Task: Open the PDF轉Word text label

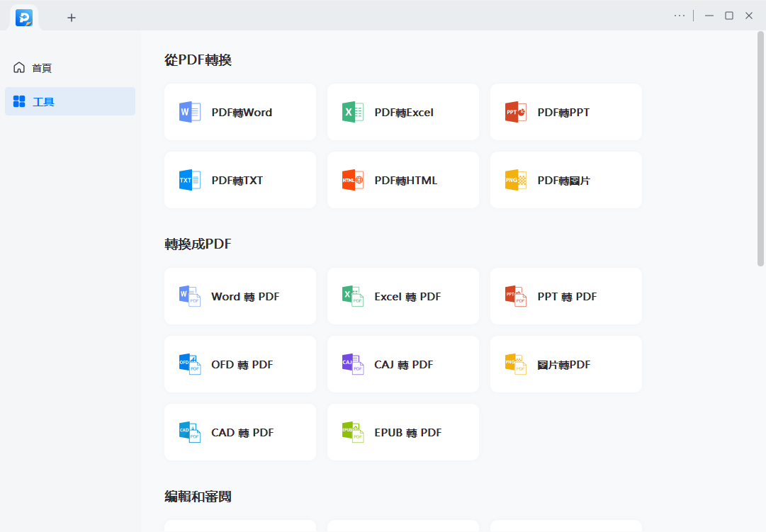Action: (242, 113)
